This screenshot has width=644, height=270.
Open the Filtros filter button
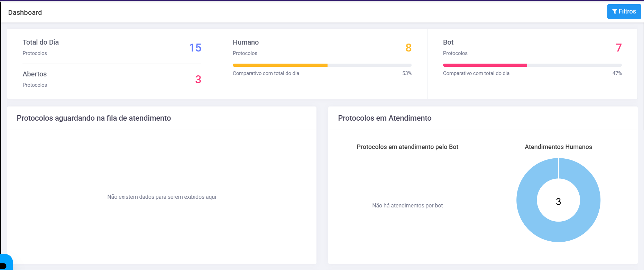click(624, 12)
